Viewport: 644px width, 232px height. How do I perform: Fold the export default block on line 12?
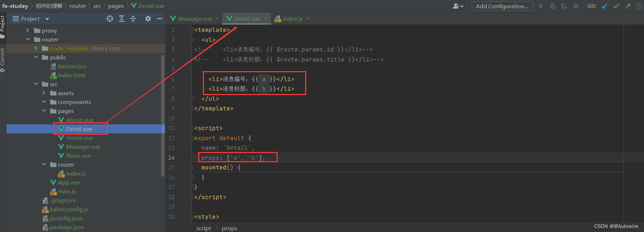192,138
